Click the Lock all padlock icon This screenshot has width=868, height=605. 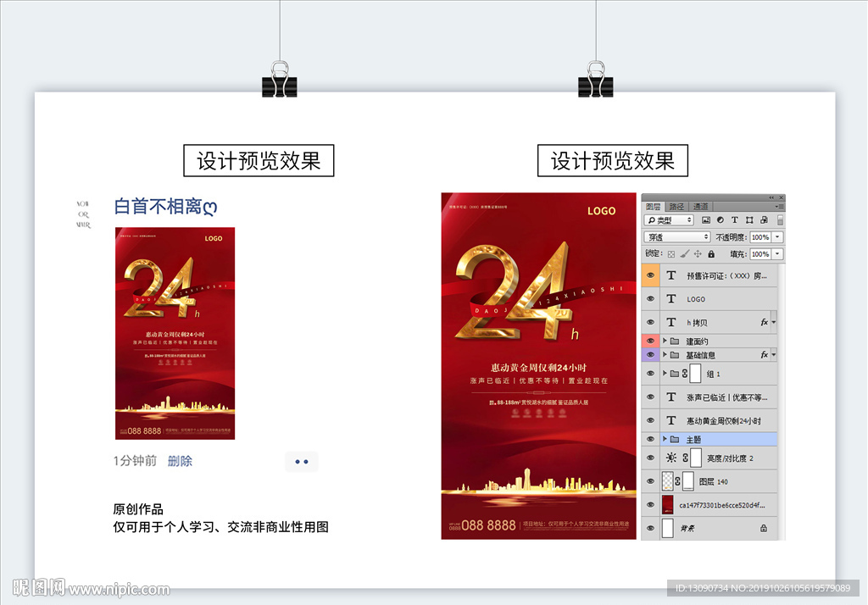coord(711,254)
